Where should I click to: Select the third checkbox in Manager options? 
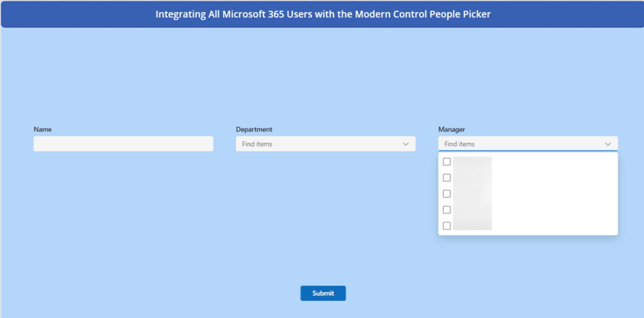pyautogui.click(x=447, y=194)
